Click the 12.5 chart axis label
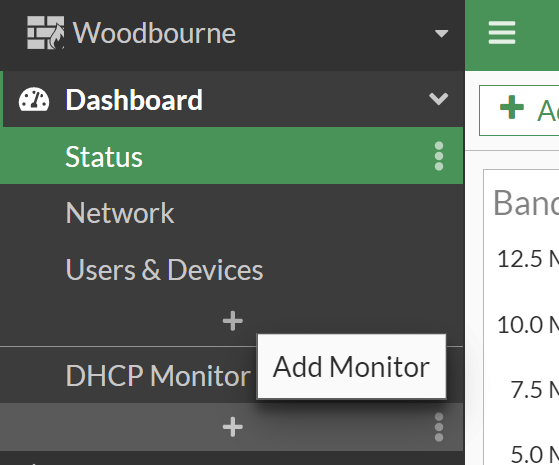Screen dimensions: 559x465 [x=528, y=259]
